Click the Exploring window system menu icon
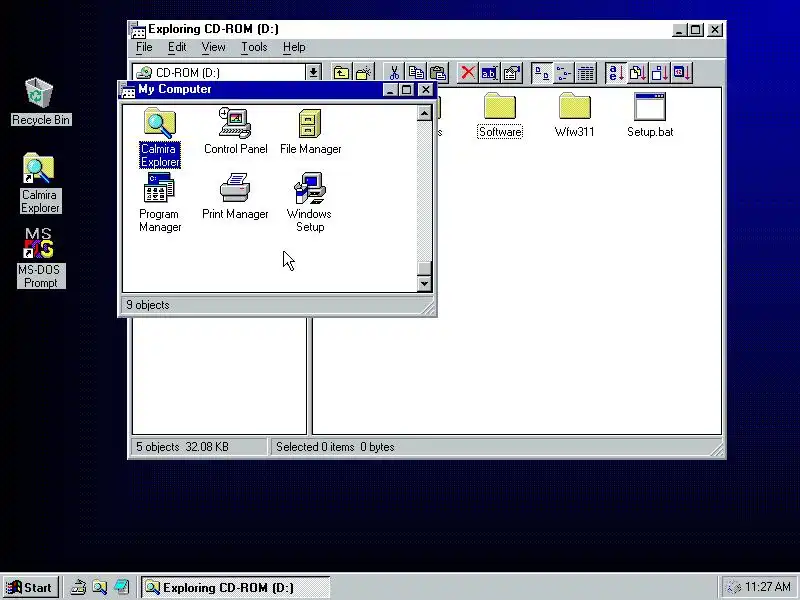The image size is (800, 600). click(138, 30)
